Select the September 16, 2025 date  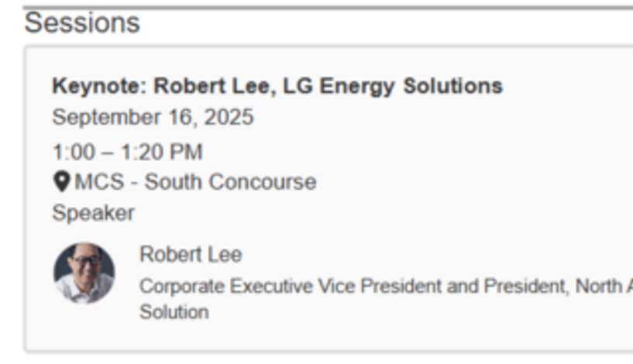tap(153, 118)
